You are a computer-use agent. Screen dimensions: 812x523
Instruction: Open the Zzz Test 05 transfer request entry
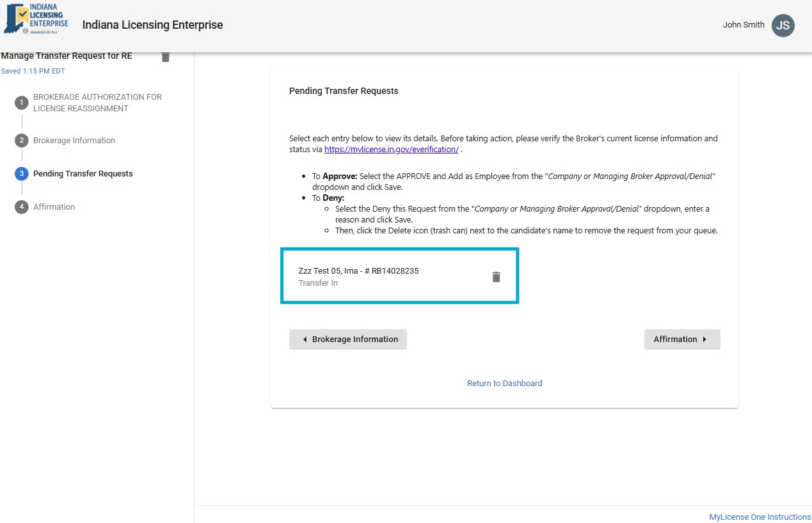pyautogui.click(x=358, y=276)
